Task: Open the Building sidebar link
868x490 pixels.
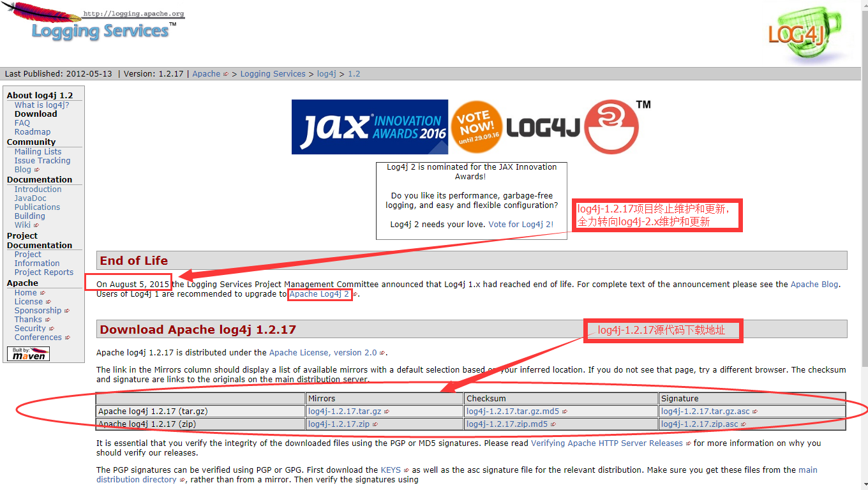Action: coord(30,216)
